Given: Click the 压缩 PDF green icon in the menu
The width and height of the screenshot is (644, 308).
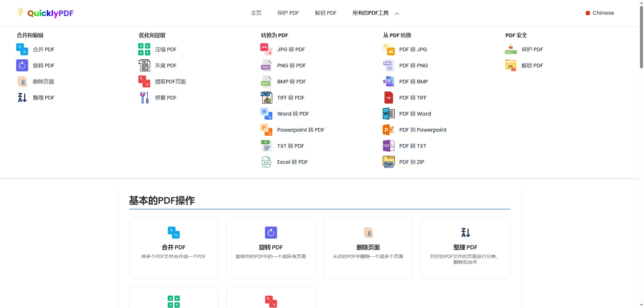Looking at the screenshot, I should point(144,49).
